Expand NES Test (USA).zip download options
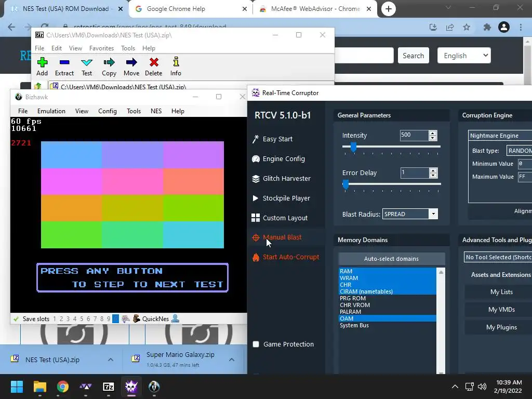The height and width of the screenshot is (399, 532). [111, 360]
